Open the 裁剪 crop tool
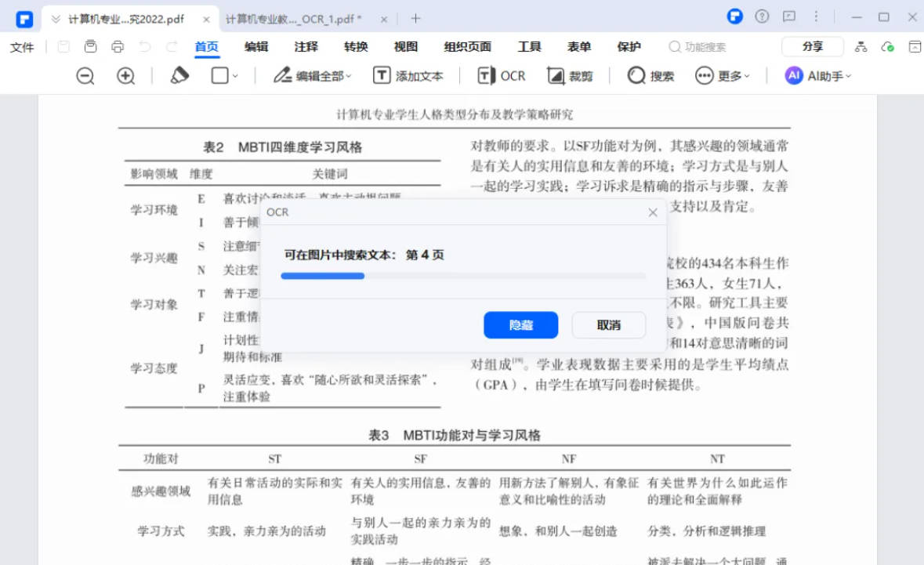 [x=571, y=75]
